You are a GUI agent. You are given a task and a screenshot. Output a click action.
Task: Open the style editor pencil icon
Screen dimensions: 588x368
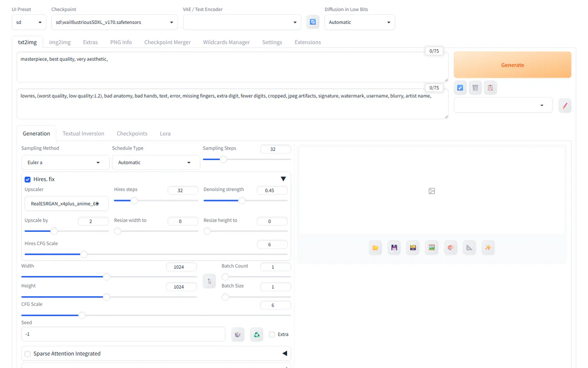click(x=565, y=105)
